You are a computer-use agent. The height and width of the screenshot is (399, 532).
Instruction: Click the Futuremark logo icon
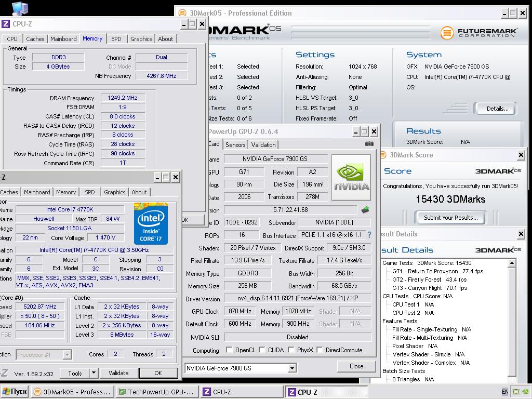click(447, 33)
